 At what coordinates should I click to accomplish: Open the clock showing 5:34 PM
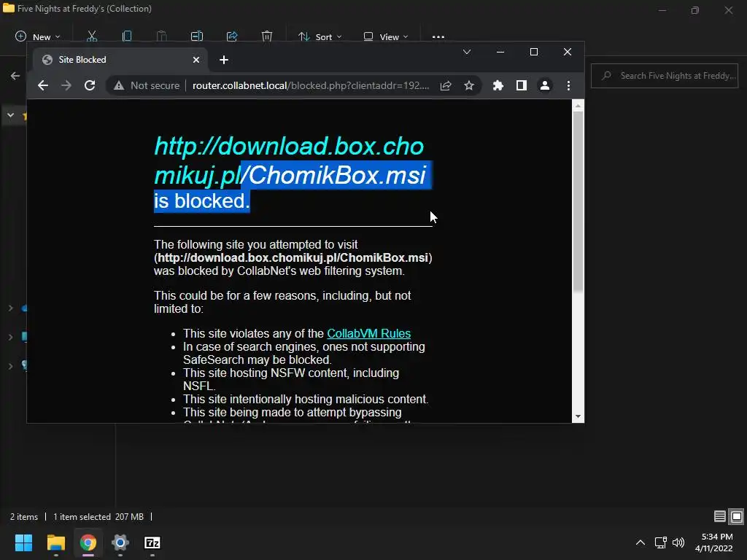(714, 542)
